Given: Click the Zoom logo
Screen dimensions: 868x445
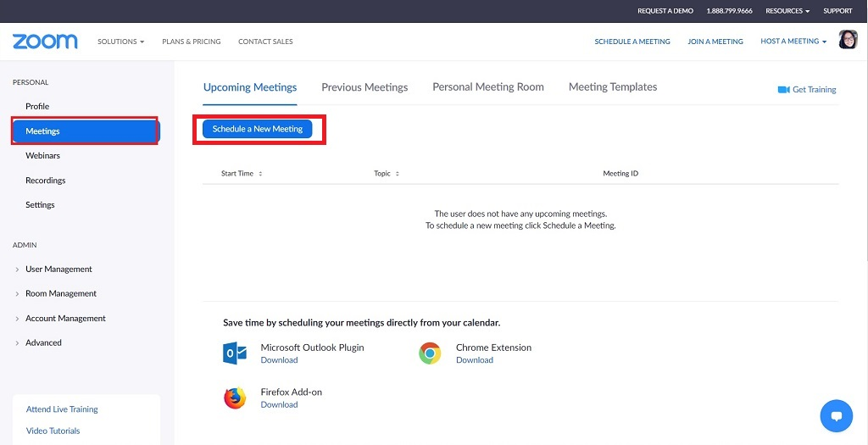Looking at the screenshot, I should [45, 42].
